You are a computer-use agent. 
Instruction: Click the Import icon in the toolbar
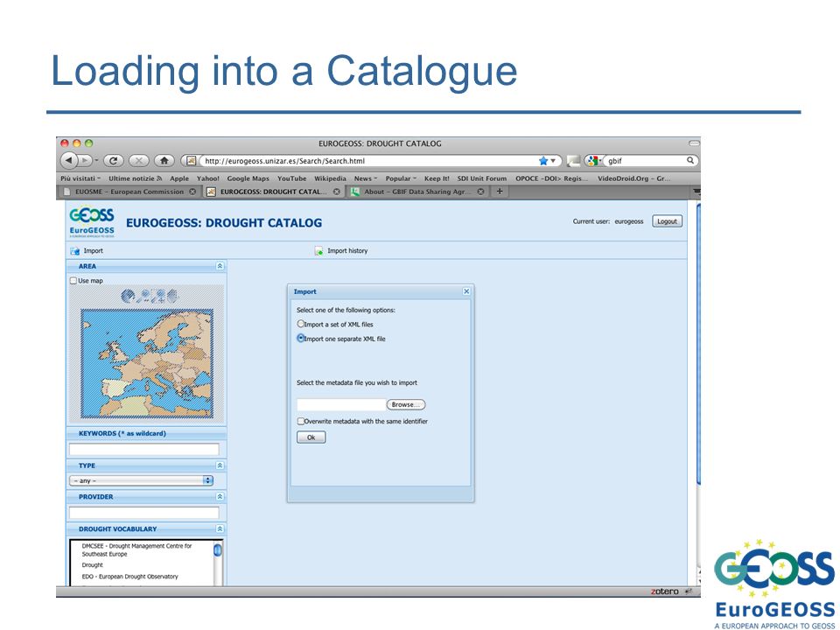(x=75, y=251)
